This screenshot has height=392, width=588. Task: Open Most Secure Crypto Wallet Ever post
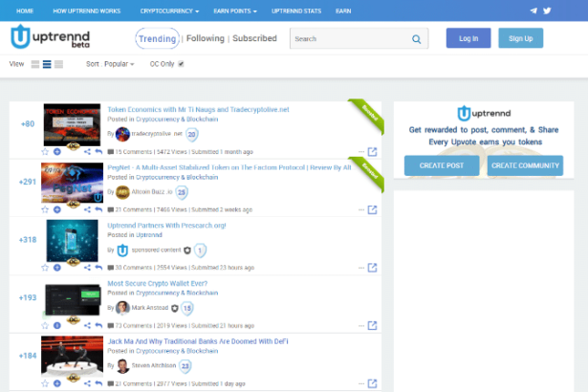pyautogui.click(x=157, y=283)
